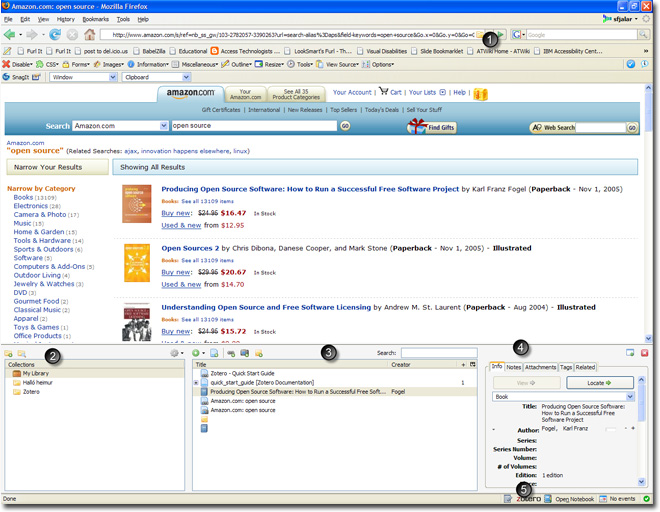
Task: Click the Resize developer toolbar item
Action: [x=269, y=64]
